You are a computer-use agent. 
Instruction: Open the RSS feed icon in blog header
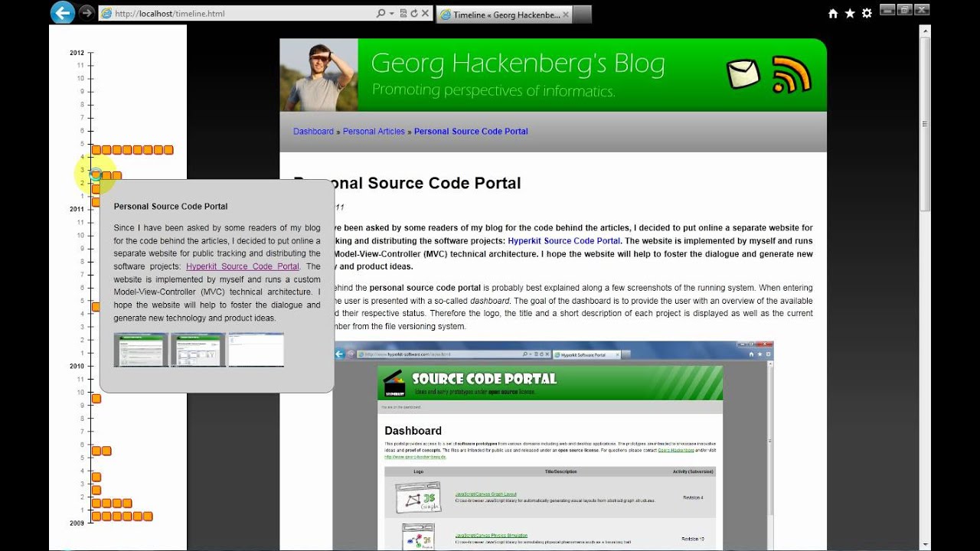tap(791, 74)
